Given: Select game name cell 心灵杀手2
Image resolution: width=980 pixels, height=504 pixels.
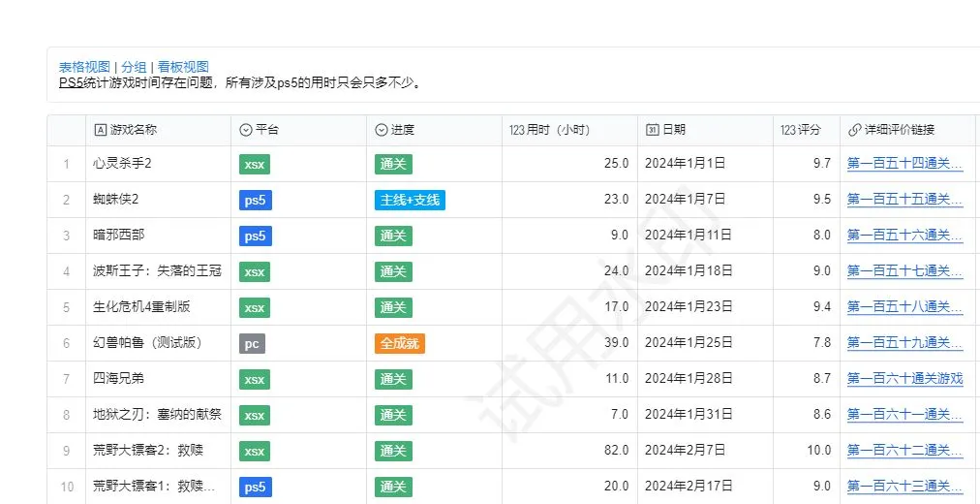Looking at the screenshot, I should [158, 164].
